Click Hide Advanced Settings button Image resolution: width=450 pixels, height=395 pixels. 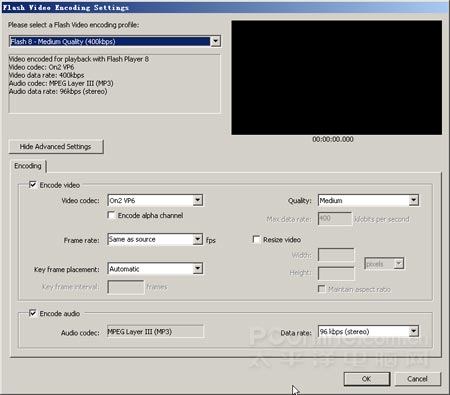[56, 147]
